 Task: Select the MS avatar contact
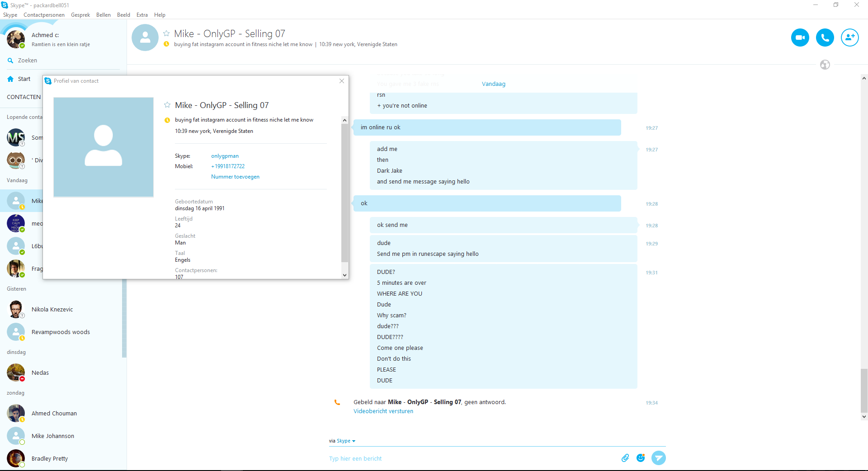pyautogui.click(x=16, y=137)
